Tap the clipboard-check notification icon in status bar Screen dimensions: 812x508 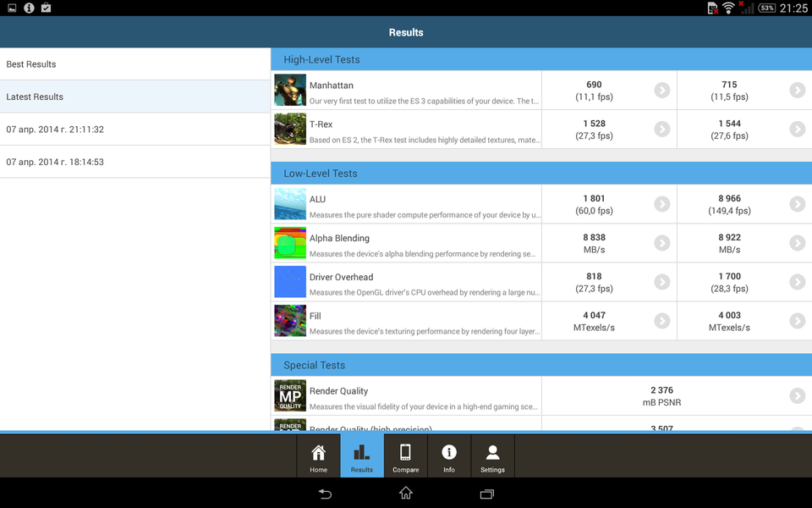tap(46, 8)
